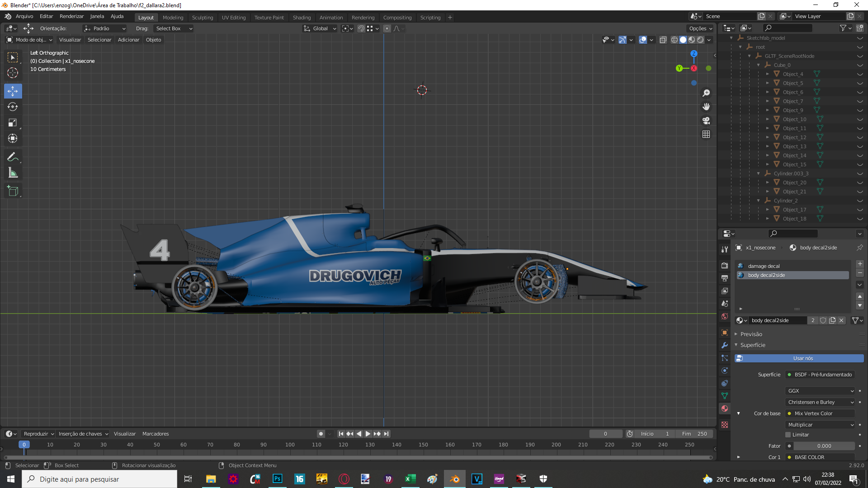Screen dimensions: 868x488
Task: Open the Arquivo menu
Action: pyautogui.click(x=24, y=16)
